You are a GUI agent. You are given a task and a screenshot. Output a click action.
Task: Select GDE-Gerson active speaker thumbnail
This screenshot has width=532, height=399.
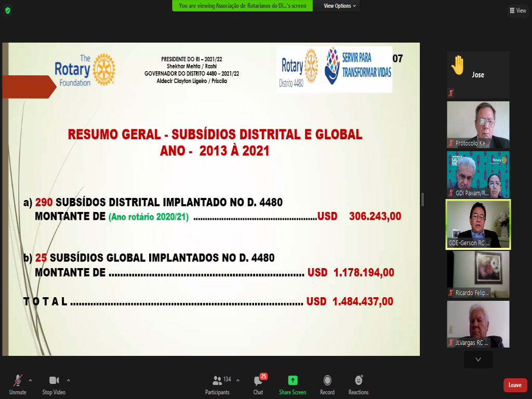point(478,224)
